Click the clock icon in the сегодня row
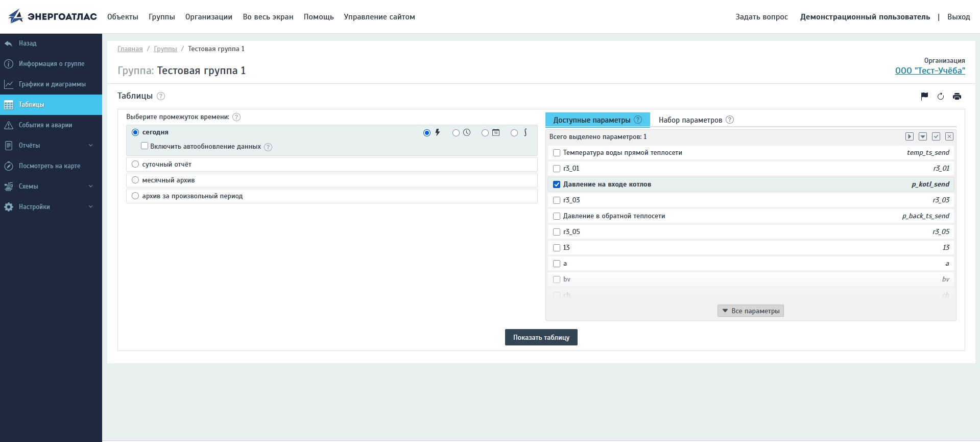This screenshot has width=980, height=442. point(467,132)
